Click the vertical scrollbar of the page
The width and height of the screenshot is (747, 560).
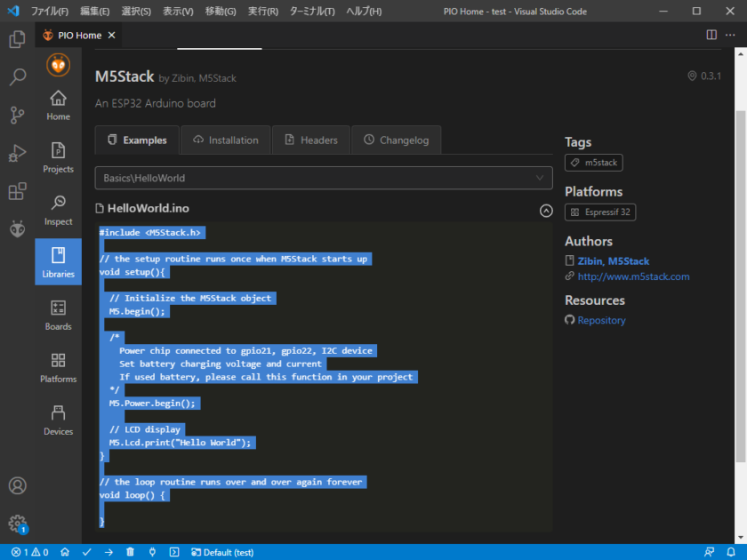point(740,267)
